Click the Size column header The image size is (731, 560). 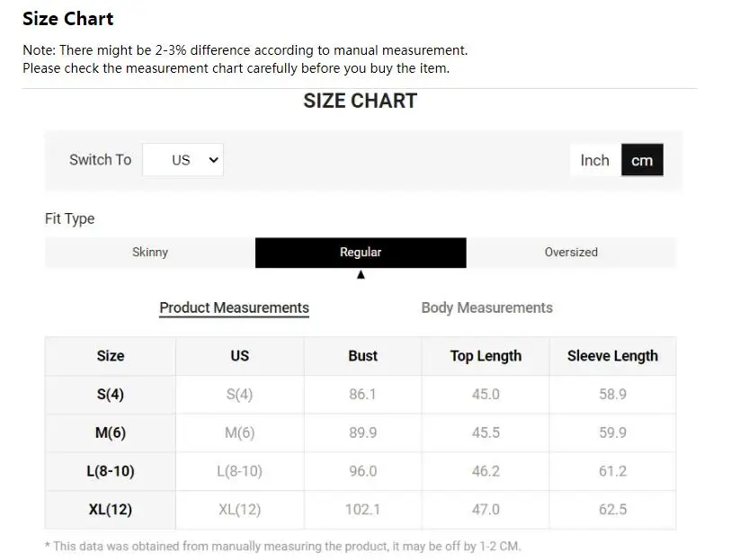click(x=111, y=356)
